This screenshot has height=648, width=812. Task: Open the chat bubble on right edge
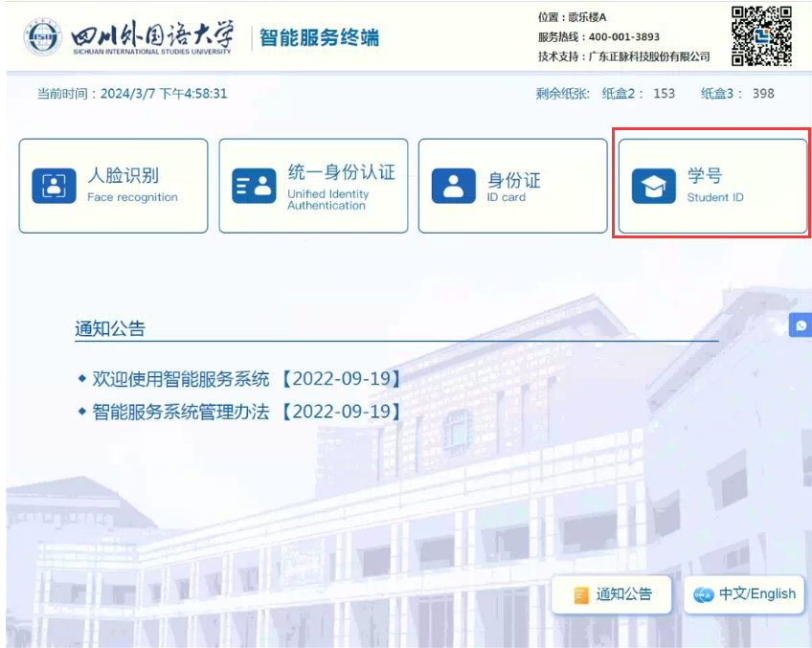pyautogui.click(x=801, y=325)
